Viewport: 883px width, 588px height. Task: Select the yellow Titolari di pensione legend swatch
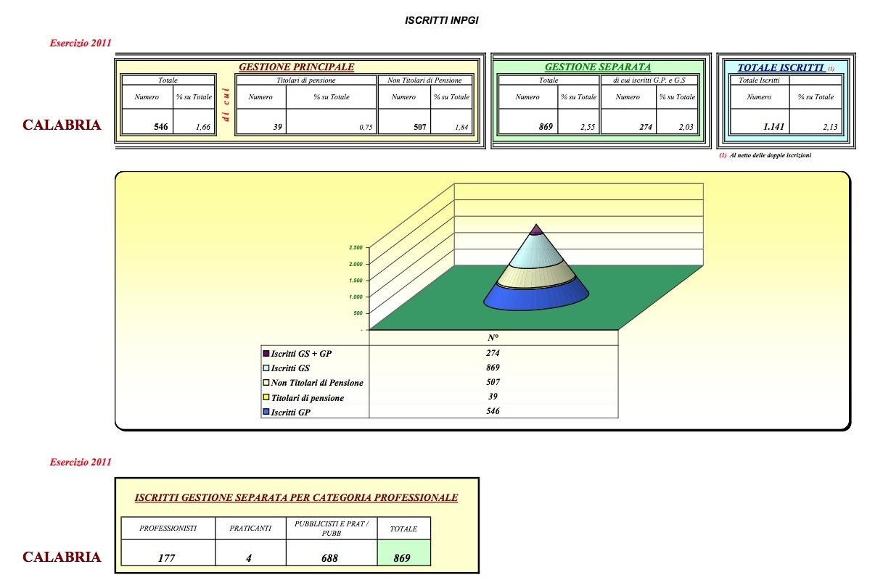tap(266, 398)
